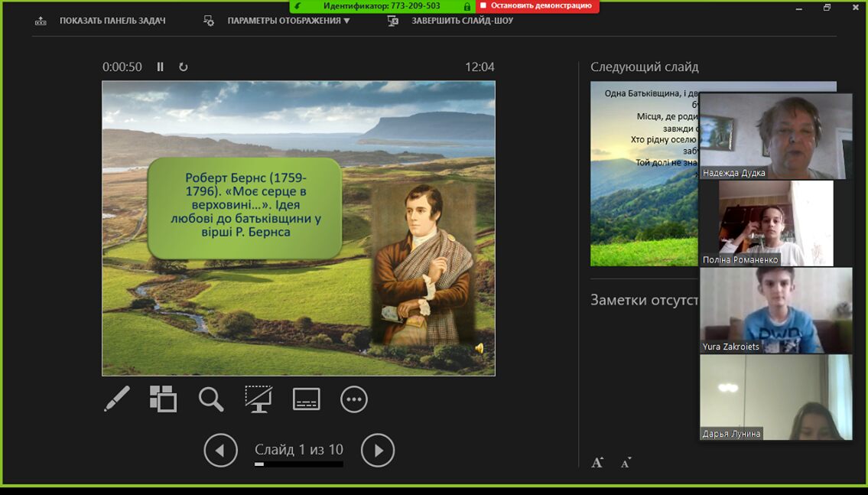
Task: Select the zoom magnifier tool
Action: 211,399
